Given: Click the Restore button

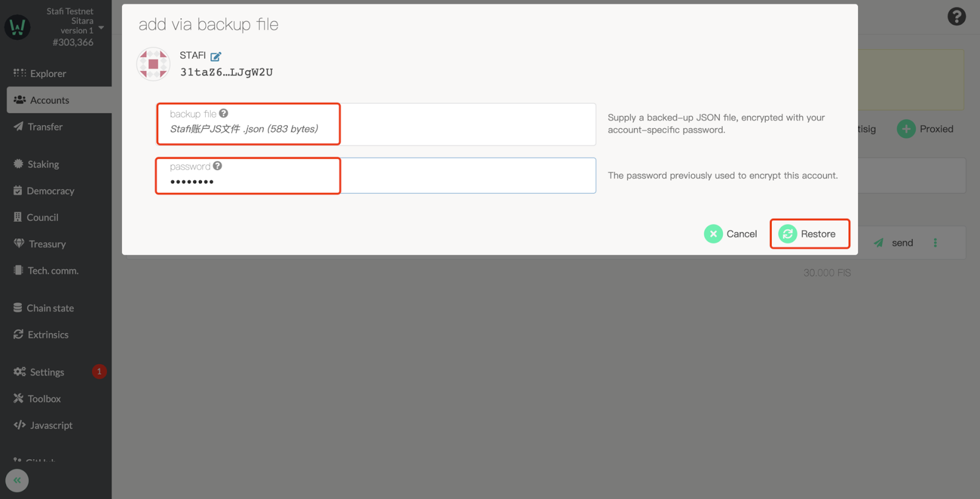Looking at the screenshot, I should click(x=809, y=234).
